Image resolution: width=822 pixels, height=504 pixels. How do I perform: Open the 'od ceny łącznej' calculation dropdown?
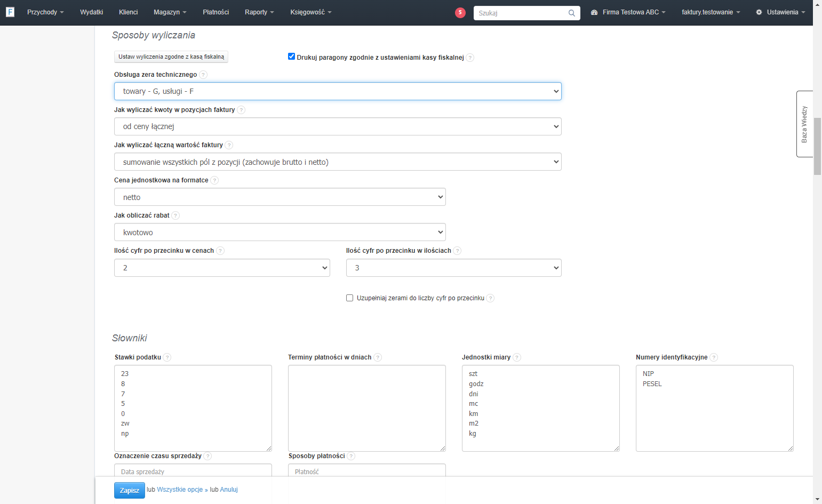[x=338, y=126]
